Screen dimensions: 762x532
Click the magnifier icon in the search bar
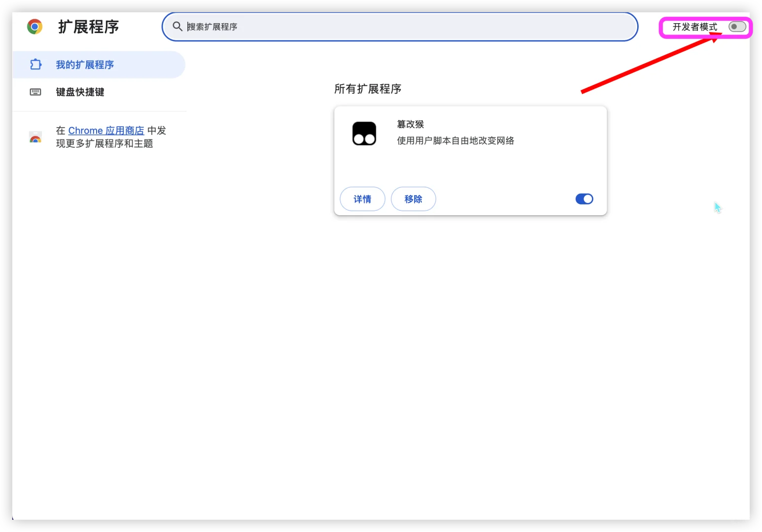177,26
